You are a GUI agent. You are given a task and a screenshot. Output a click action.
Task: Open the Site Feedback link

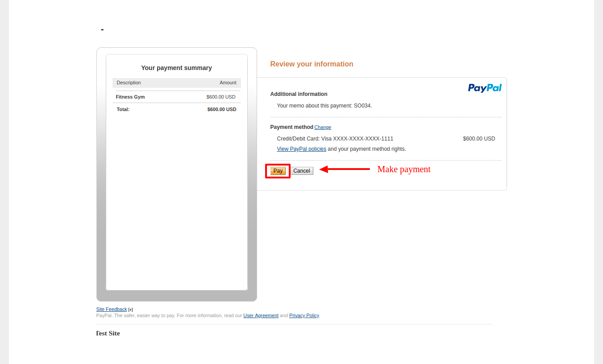(112, 309)
